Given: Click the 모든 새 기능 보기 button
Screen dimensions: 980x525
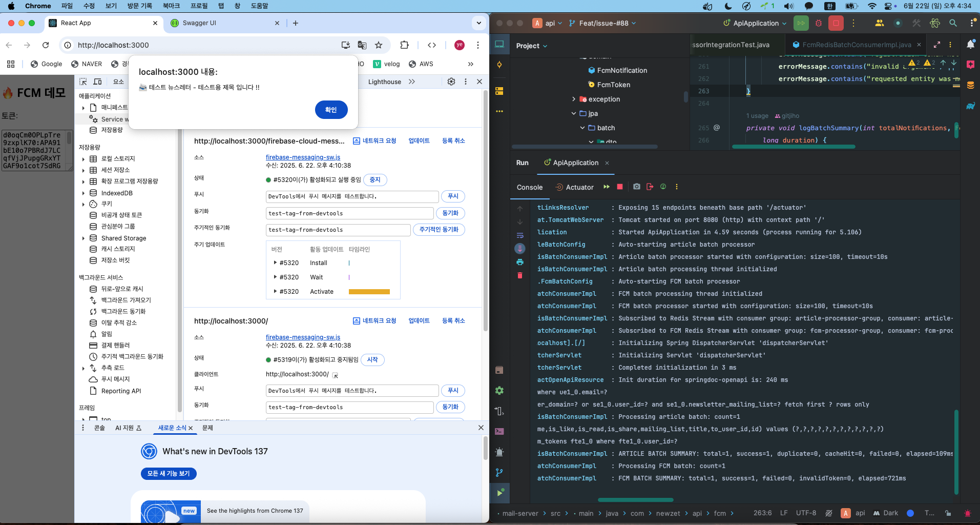Looking at the screenshot, I should pos(169,474).
